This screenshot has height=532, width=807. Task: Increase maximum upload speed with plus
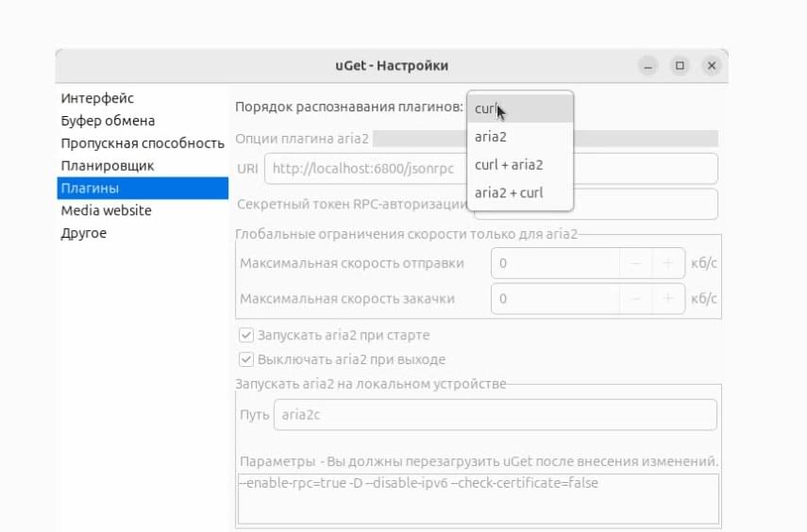tap(668, 263)
